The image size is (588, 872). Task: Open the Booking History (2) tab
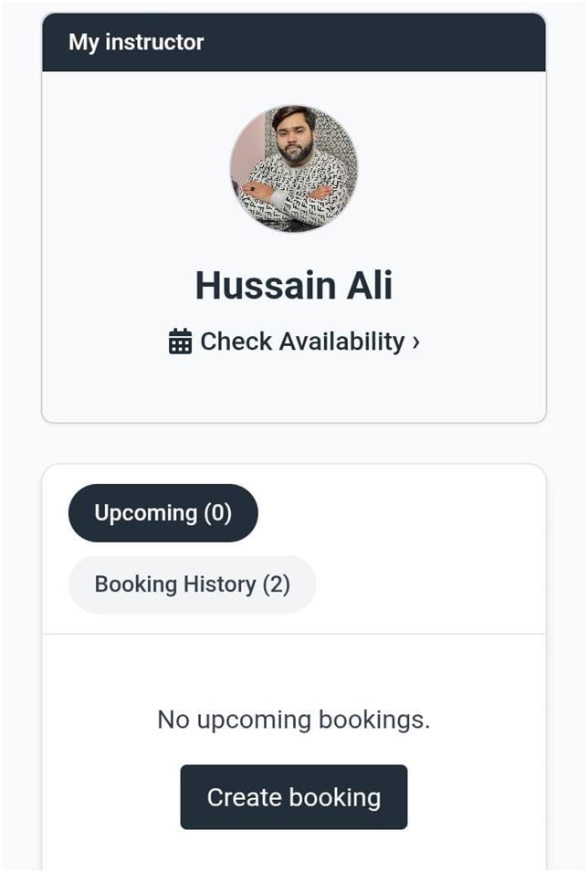(193, 584)
